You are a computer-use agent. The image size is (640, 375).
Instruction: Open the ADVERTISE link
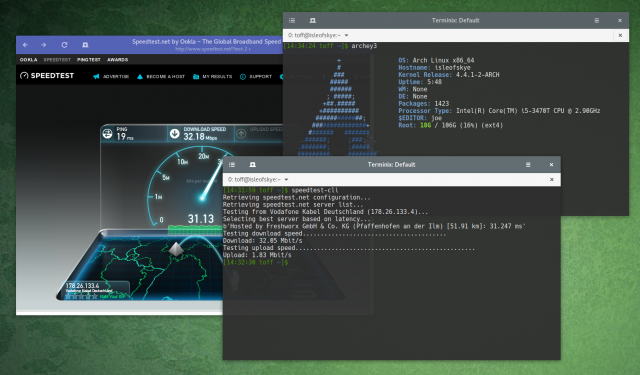116,76
